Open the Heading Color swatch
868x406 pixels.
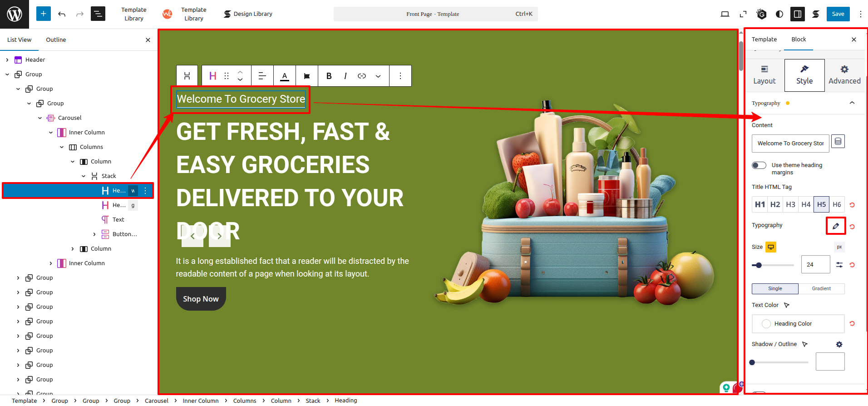click(766, 324)
